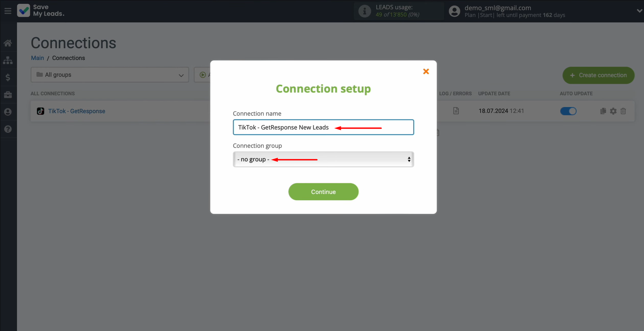Open billing via the dollar sidebar icon
644x331 pixels.
[x=8, y=77]
